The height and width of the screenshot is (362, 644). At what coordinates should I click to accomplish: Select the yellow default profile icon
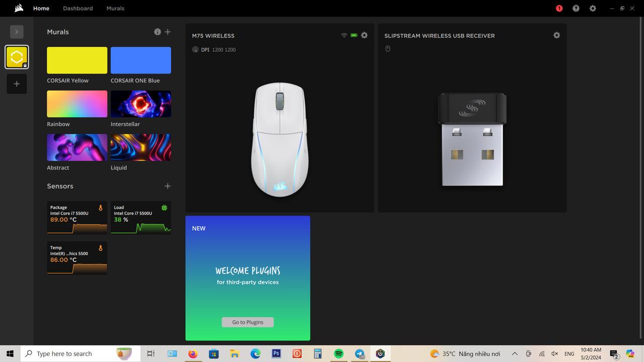click(x=17, y=57)
